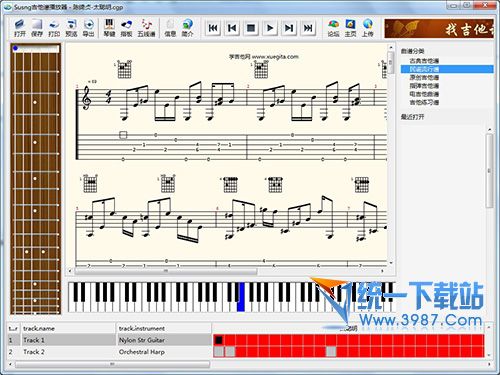500x375 pixels.
Task: Select the 吉他练习谱 category
Action: pos(424,102)
